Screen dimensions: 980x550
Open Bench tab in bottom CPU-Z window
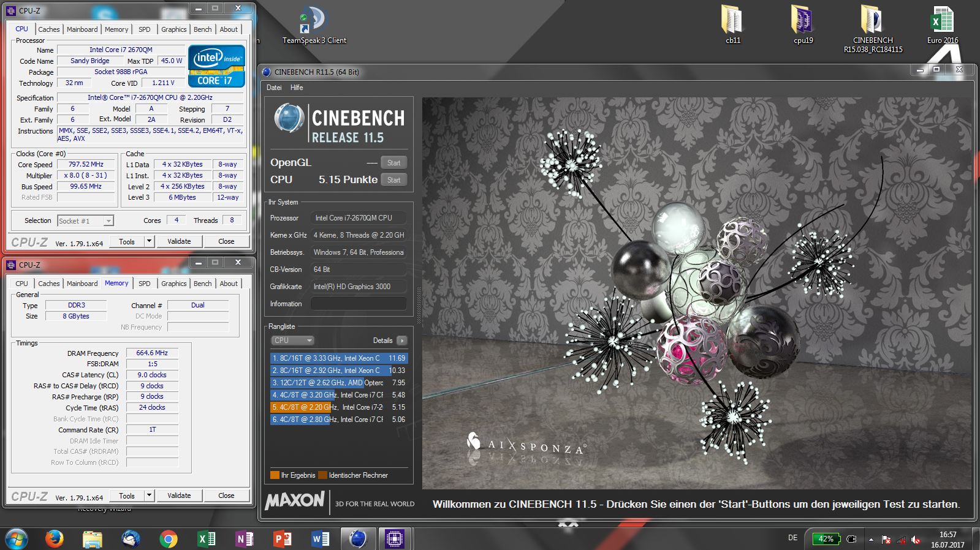[x=202, y=284]
